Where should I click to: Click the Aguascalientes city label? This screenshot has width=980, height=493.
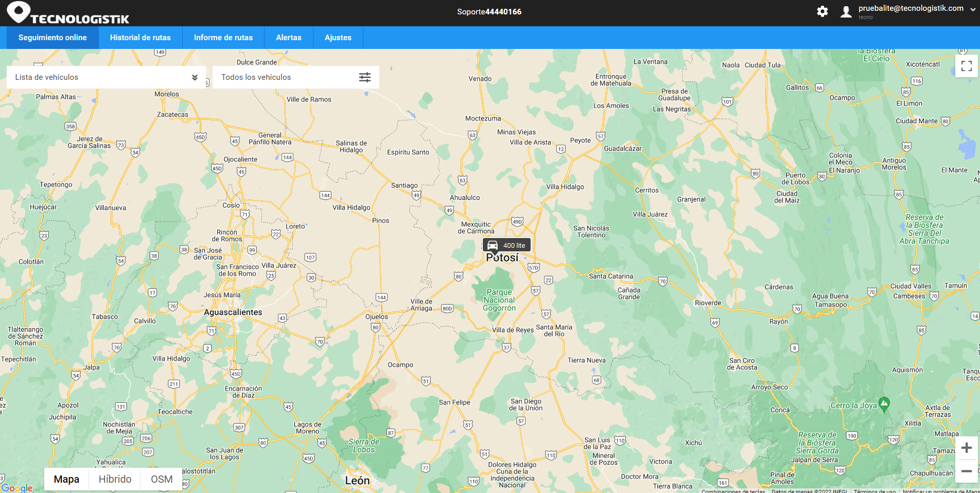click(x=233, y=312)
